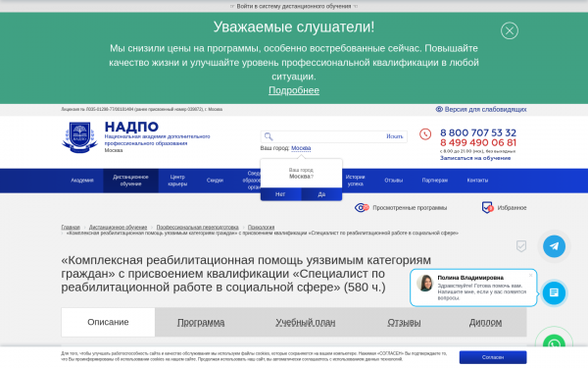
Task: Switch to the Отзывы tab
Action: (404, 322)
